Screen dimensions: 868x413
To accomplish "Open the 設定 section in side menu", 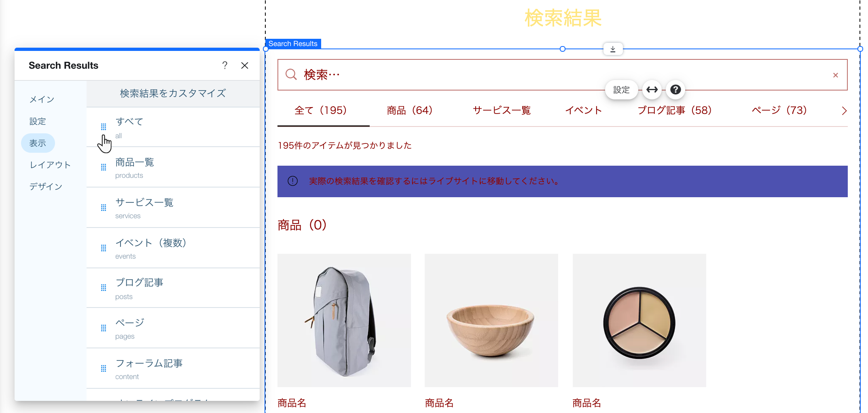I will point(38,121).
